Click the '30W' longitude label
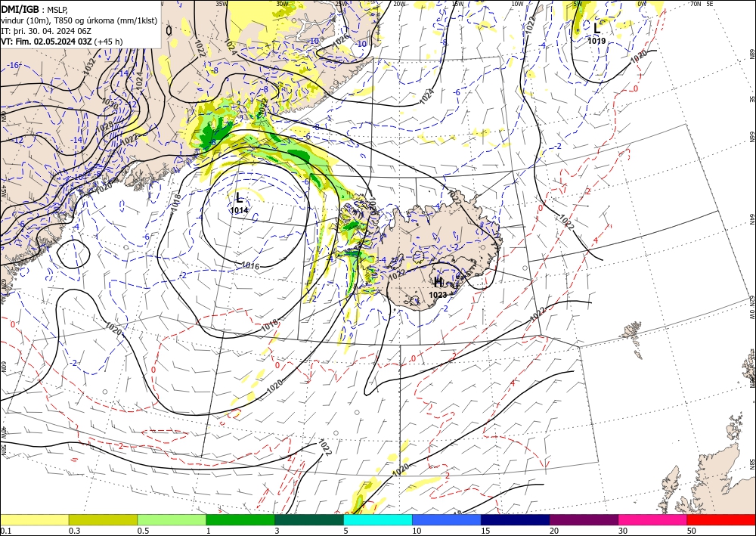Image resolution: width=756 pixels, height=536 pixels. pos(282,4)
